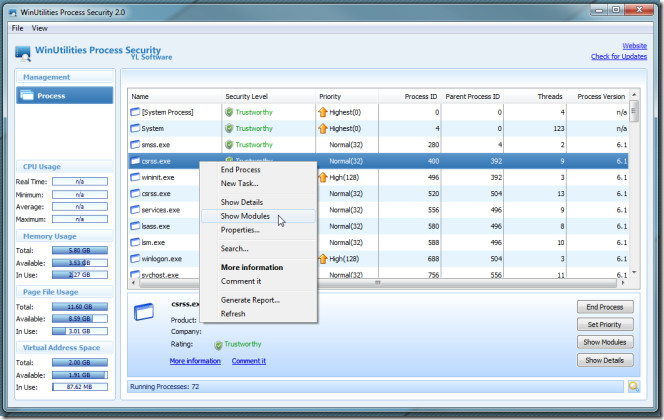Click the Page File Available 8.59 GB bar

click(80, 319)
